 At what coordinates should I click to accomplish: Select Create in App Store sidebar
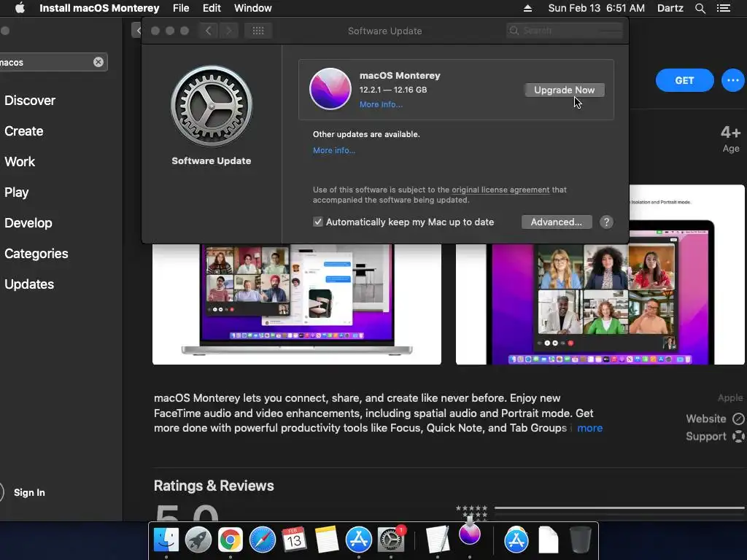(x=24, y=131)
